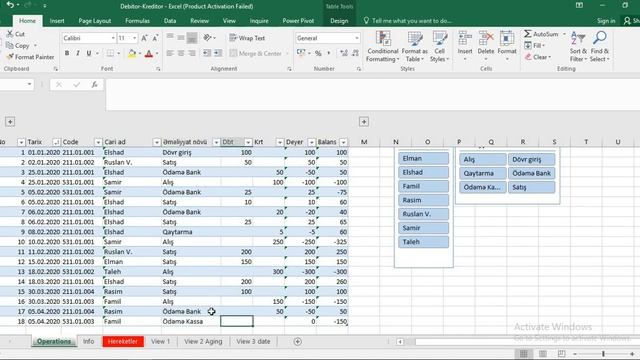Open the Format cells icon menu
The width and height of the screenshot is (640, 360).
507,38
